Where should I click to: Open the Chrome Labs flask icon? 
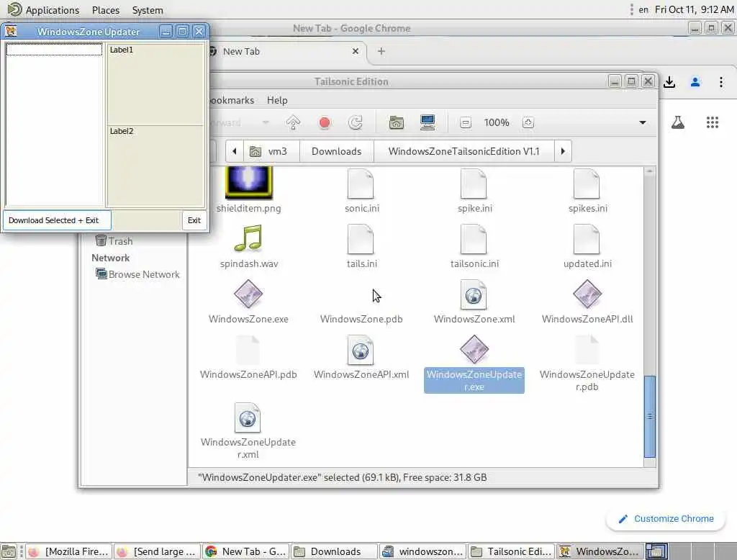[678, 122]
